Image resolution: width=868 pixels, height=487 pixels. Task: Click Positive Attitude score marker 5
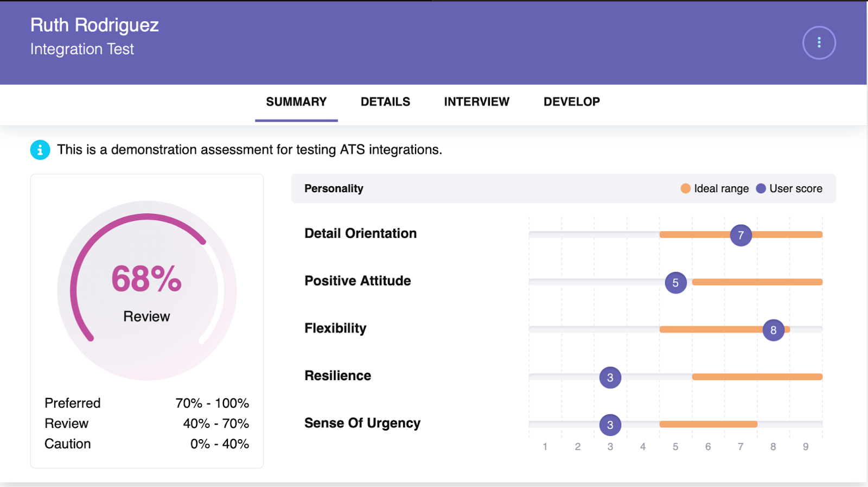[675, 283]
